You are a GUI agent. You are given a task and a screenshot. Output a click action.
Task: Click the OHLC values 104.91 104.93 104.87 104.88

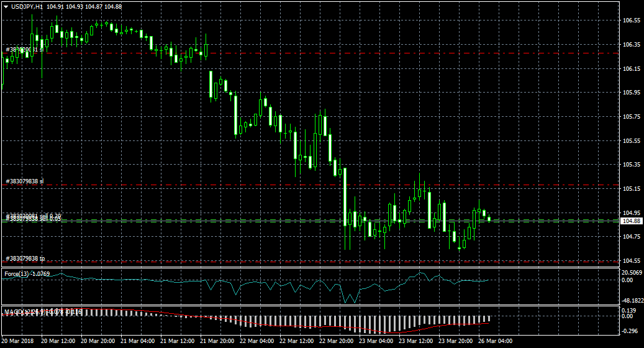click(x=84, y=7)
